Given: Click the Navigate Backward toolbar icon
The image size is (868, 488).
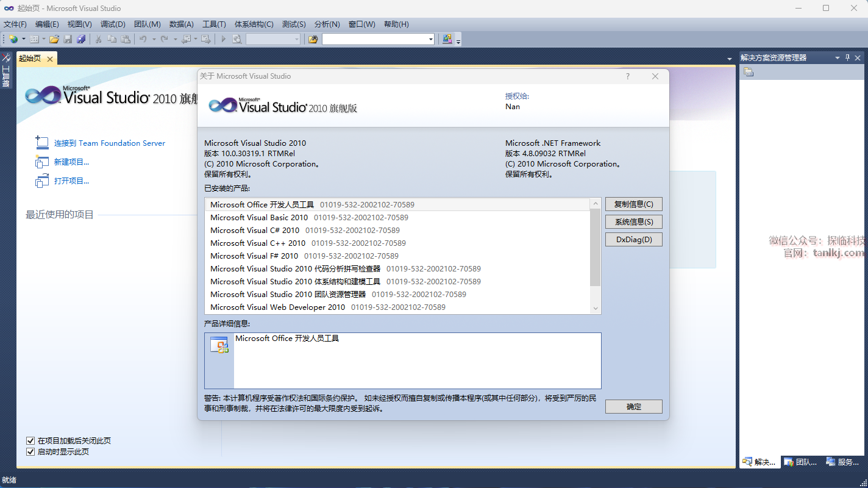Looking at the screenshot, I should 186,39.
